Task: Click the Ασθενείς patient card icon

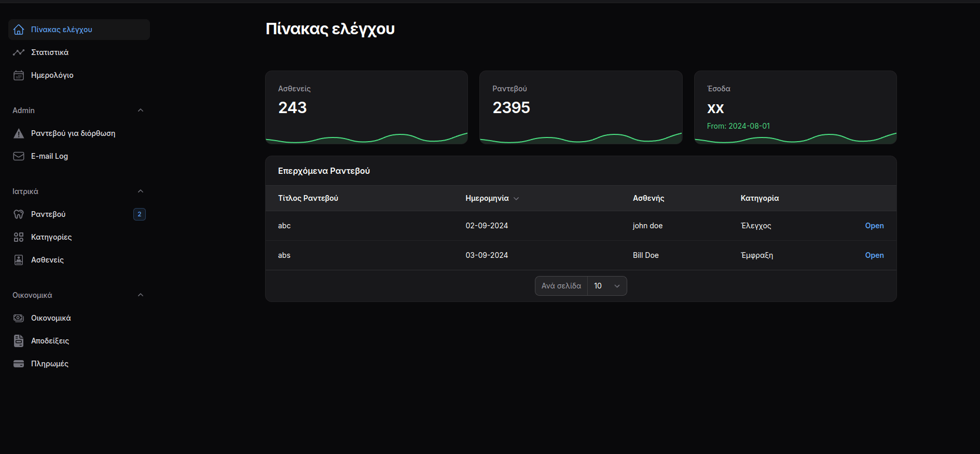Action: coord(19,260)
